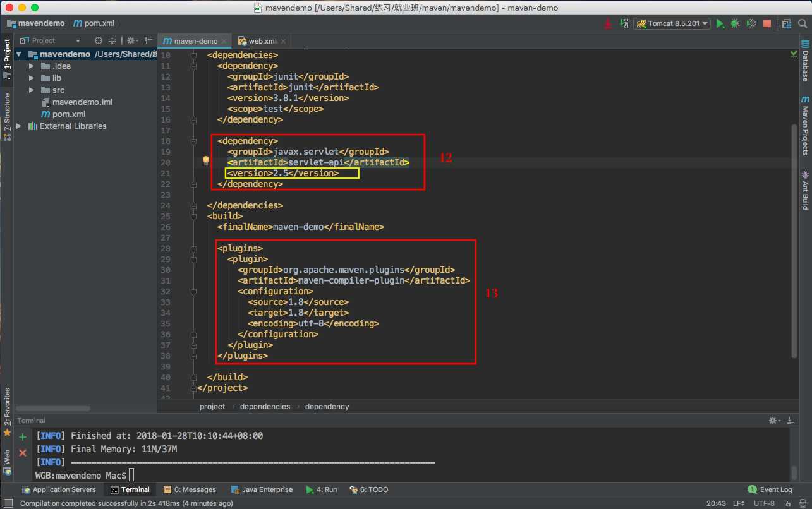
Task: Open Application Servers tool window
Action: coord(59,489)
